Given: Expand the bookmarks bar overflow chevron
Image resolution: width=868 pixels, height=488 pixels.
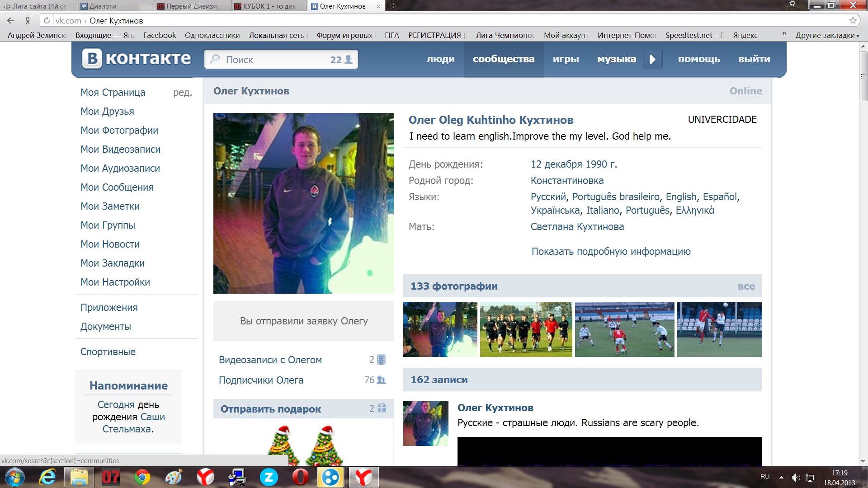Looking at the screenshot, I should [x=784, y=34].
